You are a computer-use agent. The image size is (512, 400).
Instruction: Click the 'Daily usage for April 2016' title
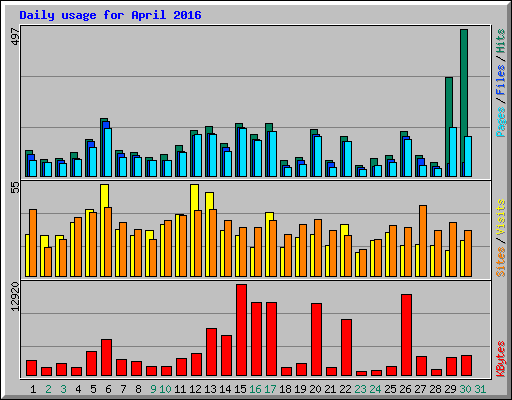[110, 15]
